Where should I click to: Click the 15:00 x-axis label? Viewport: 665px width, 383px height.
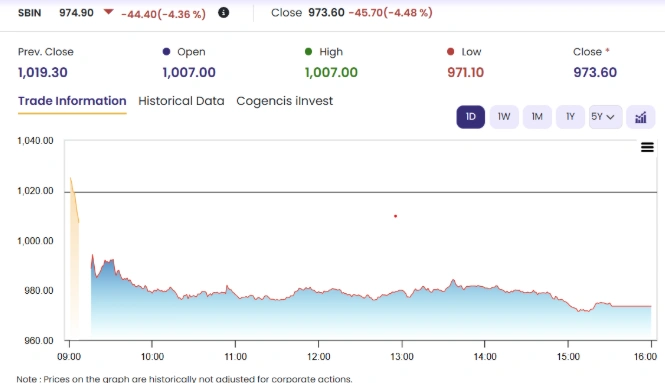tap(568, 357)
